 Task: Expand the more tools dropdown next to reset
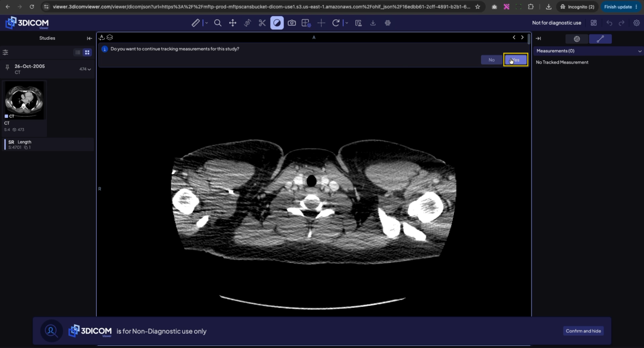pos(346,23)
